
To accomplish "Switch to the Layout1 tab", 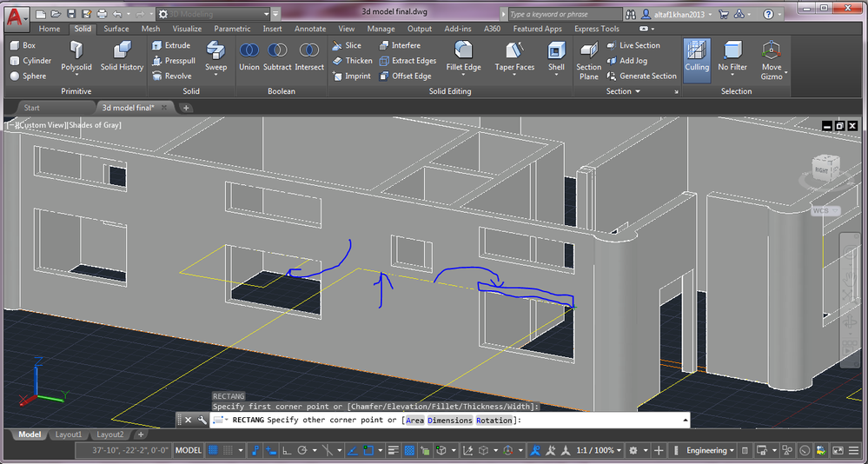I will tap(69, 434).
